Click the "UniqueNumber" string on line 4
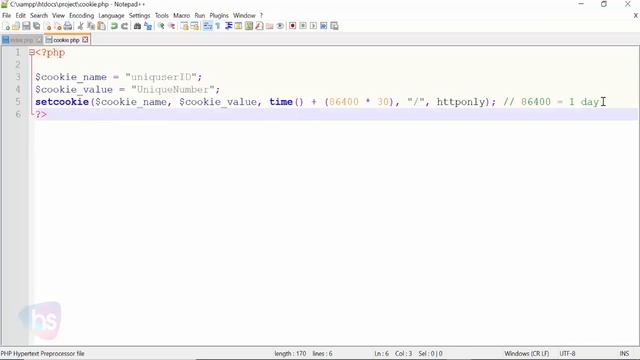Image resolution: width=640 pixels, height=360 pixels. (173, 89)
